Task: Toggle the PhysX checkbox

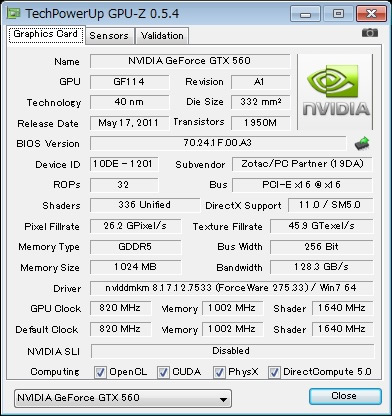Action: point(219,372)
